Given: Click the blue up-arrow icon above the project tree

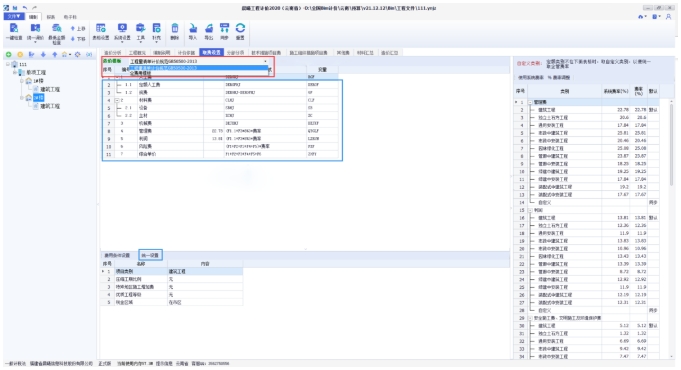Looking at the screenshot, I should tap(54, 55).
